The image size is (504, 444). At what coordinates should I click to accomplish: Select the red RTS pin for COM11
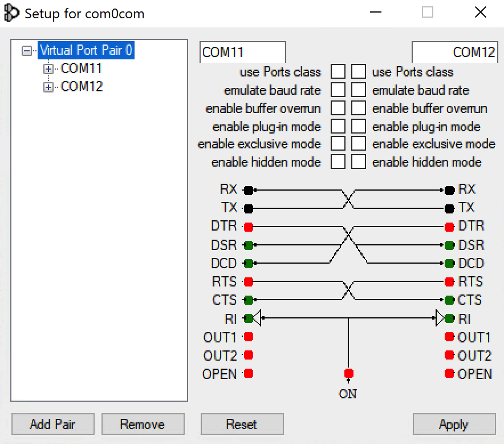pyautogui.click(x=249, y=281)
